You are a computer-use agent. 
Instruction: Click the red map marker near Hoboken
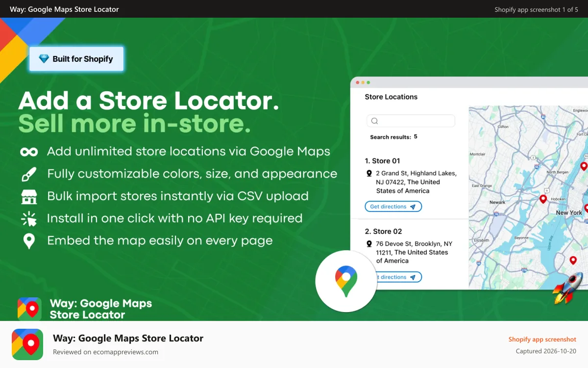coord(543,199)
